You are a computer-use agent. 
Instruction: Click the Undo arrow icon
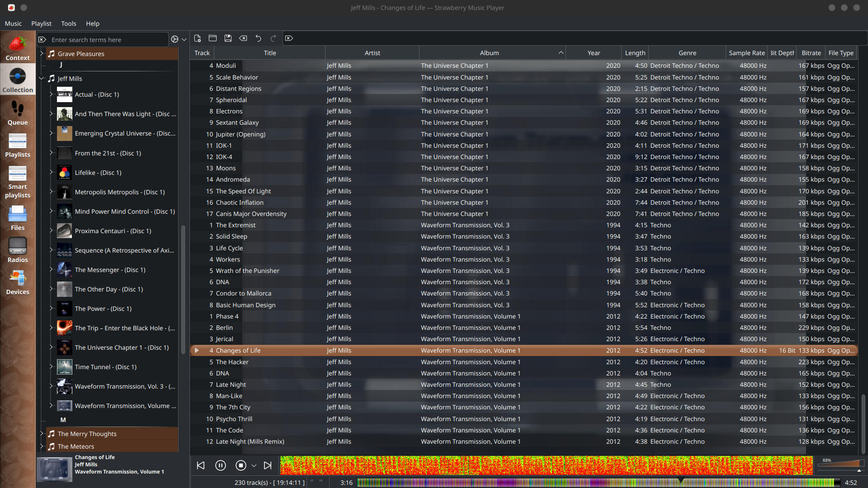[x=258, y=38]
